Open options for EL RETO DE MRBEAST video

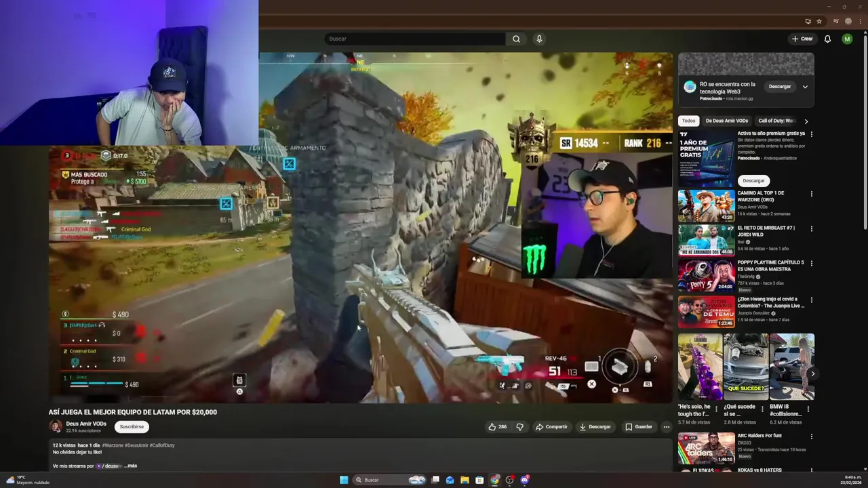coord(811,228)
